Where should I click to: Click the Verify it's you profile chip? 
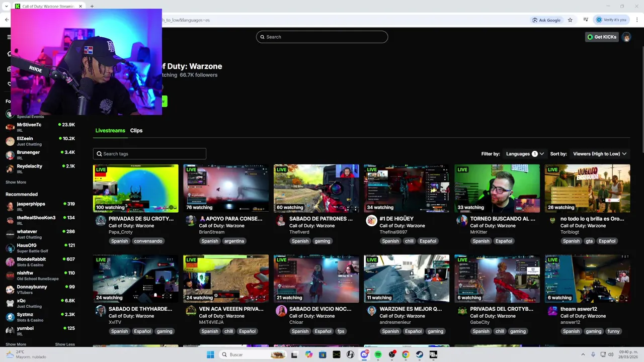click(x=611, y=20)
